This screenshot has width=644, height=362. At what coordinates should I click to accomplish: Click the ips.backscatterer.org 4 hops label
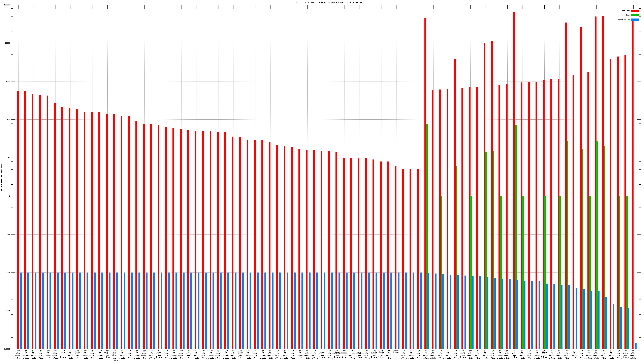pyautogui.click(x=359, y=354)
